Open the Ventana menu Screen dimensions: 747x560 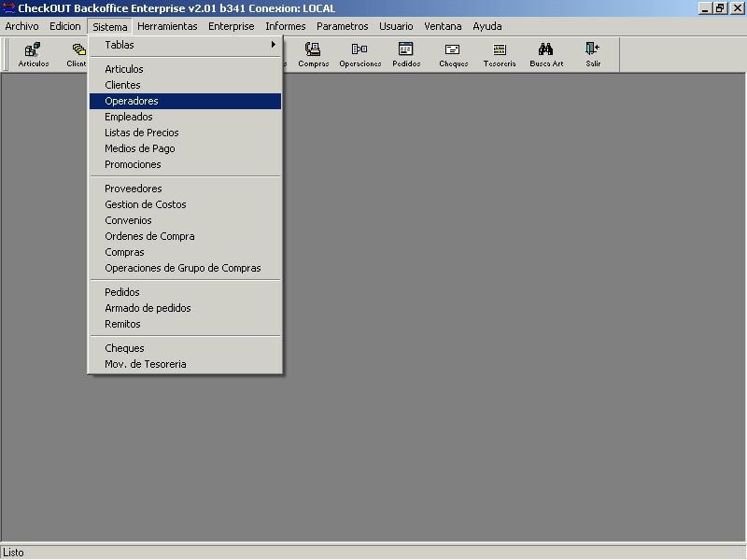443,26
